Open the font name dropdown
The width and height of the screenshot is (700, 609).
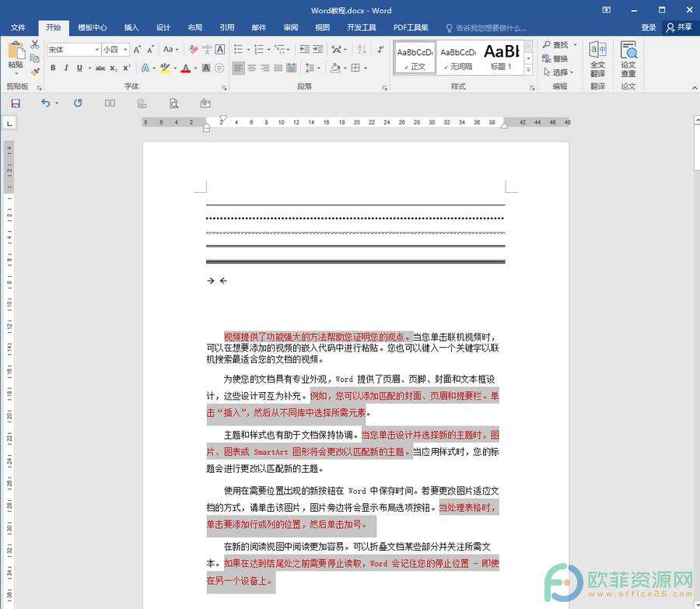(x=97, y=50)
